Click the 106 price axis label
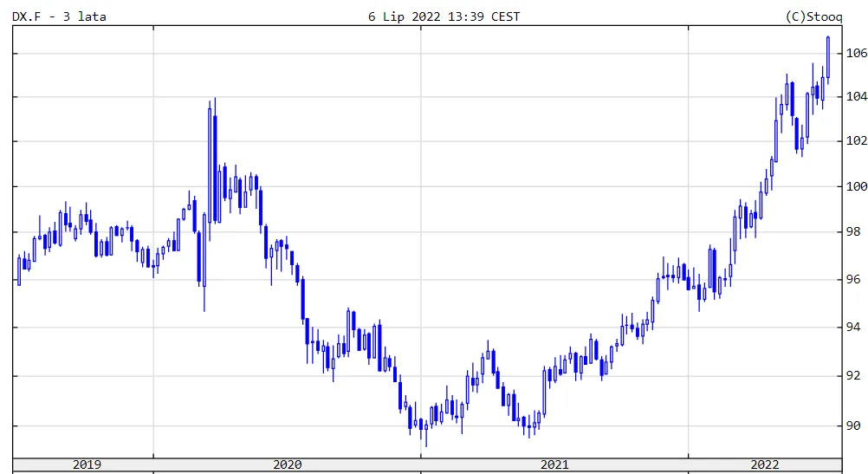The height and width of the screenshot is (474, 868). 857,53
